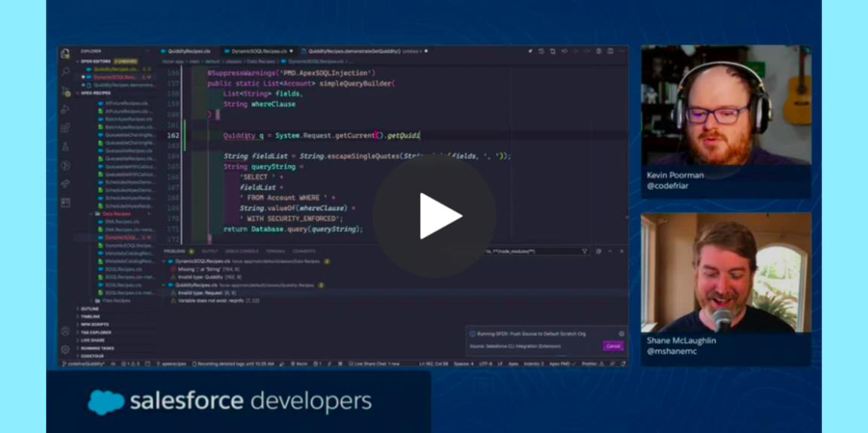Viewport: 868px width, 433px height.
Task: Open editor More Actions ellipsis
Action: pos(621,51)
